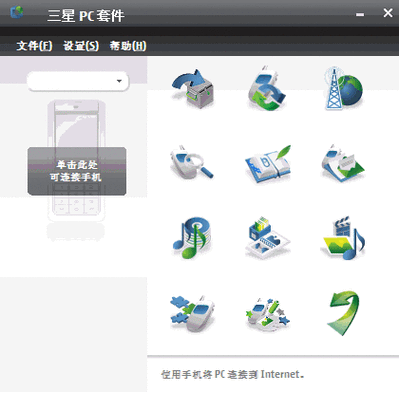Open the PC Studio backup box icon
The width and height of the screenshot is (399, 411).
click(x=192, y=89)
